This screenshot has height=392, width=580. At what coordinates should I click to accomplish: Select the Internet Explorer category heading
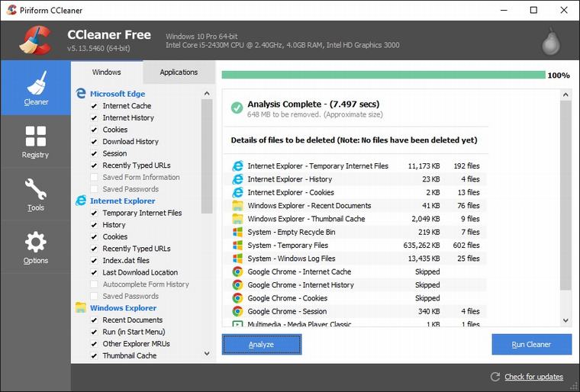click(x=122, y=201)
